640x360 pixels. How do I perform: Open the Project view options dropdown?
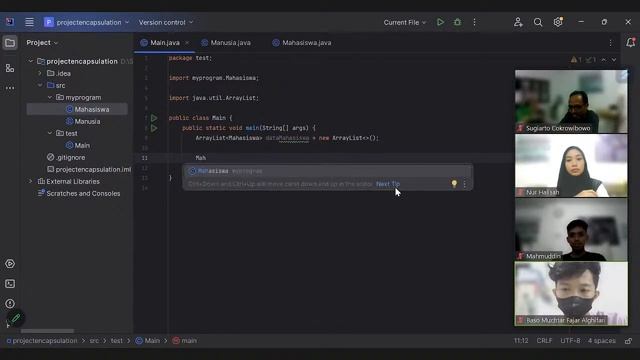(x=42, y=42)
